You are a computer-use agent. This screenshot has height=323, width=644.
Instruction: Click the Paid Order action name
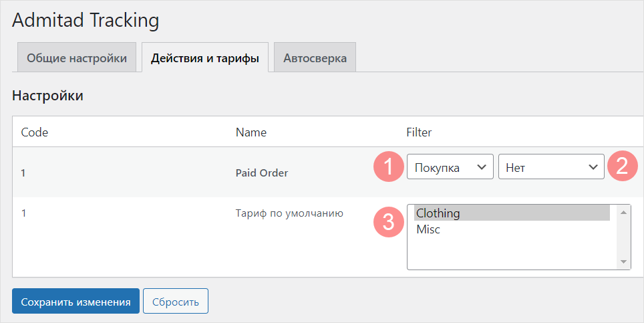click(262, 173)
